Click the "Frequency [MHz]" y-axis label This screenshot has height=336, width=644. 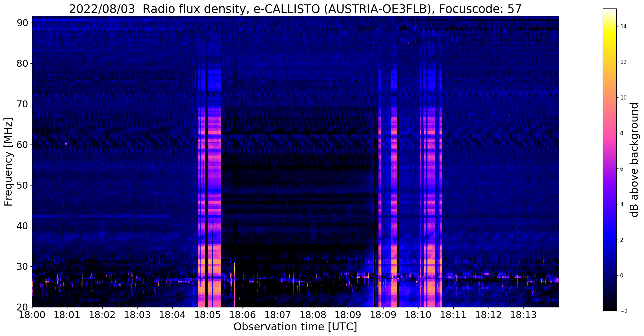[x=8, y=162]
